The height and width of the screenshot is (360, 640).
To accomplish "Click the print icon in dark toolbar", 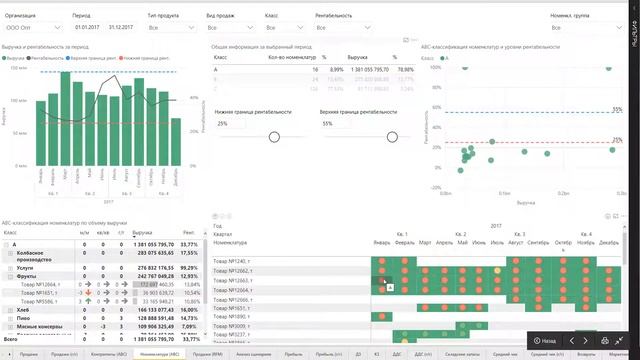I will click(605, 341).
